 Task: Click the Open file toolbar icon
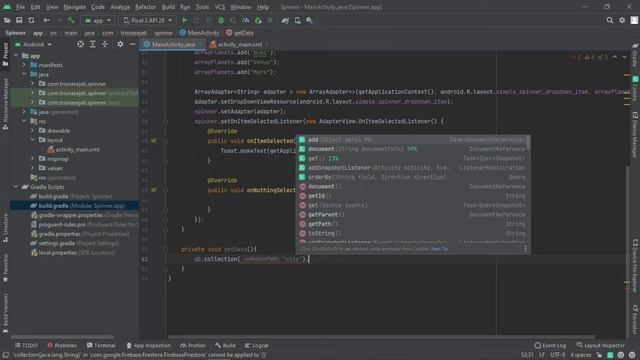7,20
